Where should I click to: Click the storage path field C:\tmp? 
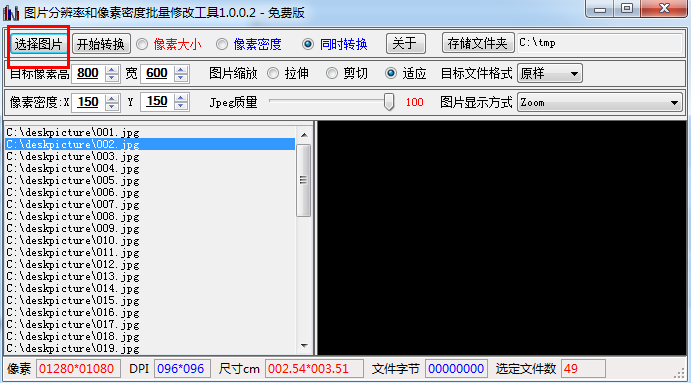tap(600, 43)
